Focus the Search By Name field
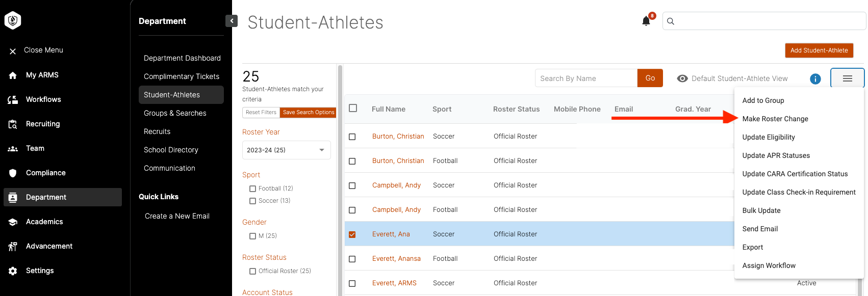Image resolution: width=868 pixels, height=296 pixels. tap(586, 78)
